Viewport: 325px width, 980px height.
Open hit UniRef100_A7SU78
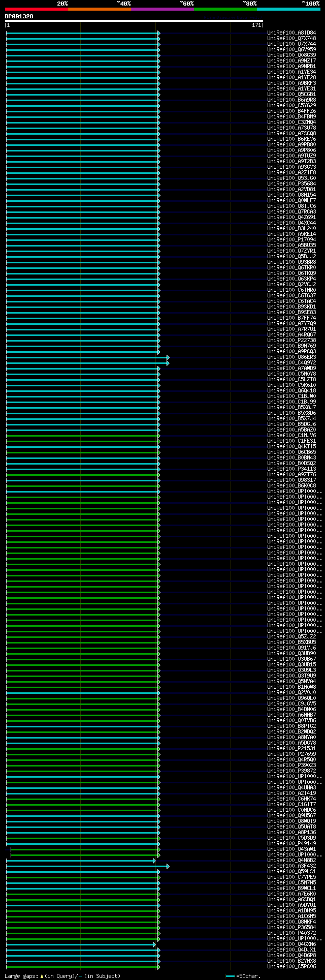pyautogui.click(x=291, y=128)
